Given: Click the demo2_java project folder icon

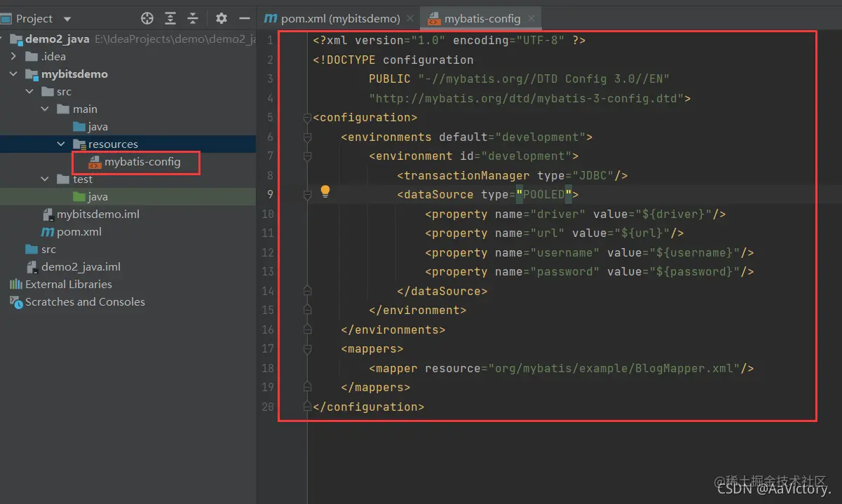Looking at the screenshot, I should pyautogui.click(x=16, y=39).
